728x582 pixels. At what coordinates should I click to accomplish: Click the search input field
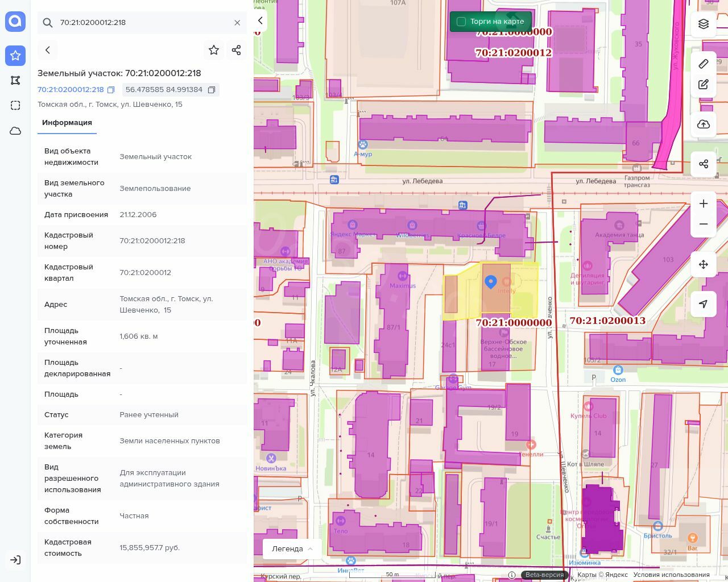pyautogui.click(x=142, y=23)
